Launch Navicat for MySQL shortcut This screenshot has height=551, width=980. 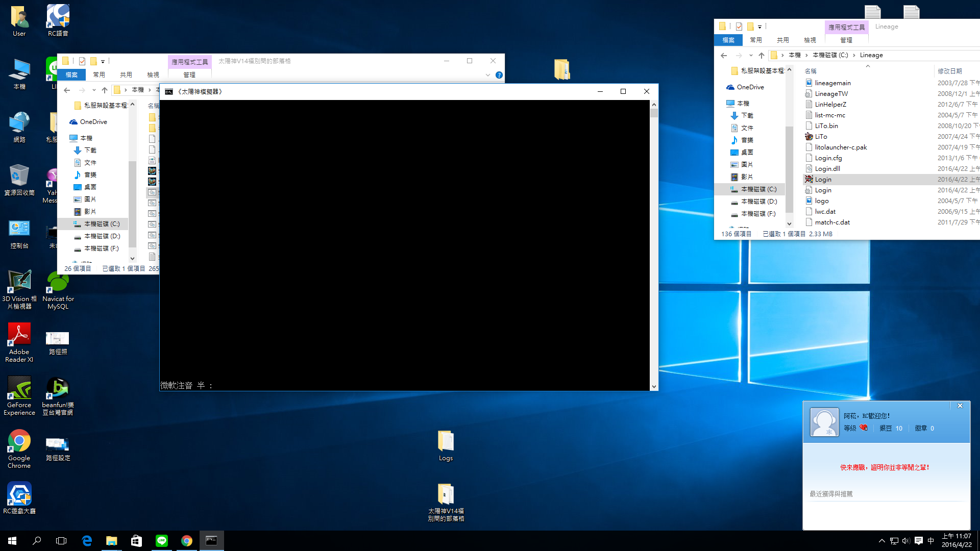point(58,290)
